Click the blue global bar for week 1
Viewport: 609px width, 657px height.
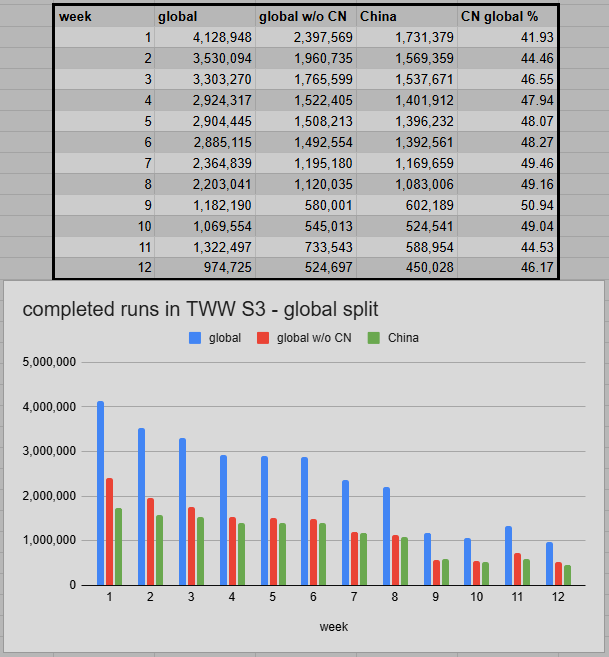[x=100, y=495]
